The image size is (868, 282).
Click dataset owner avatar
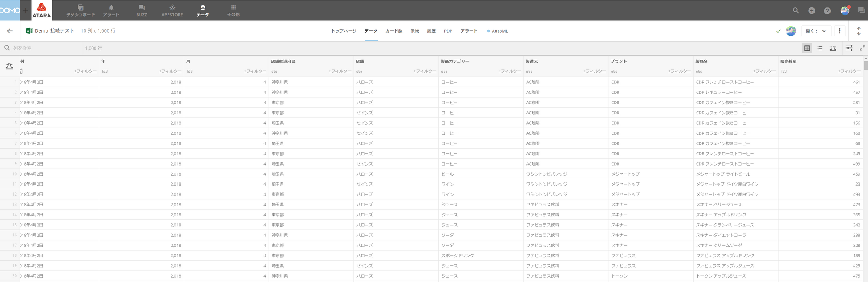pos(791,31)
